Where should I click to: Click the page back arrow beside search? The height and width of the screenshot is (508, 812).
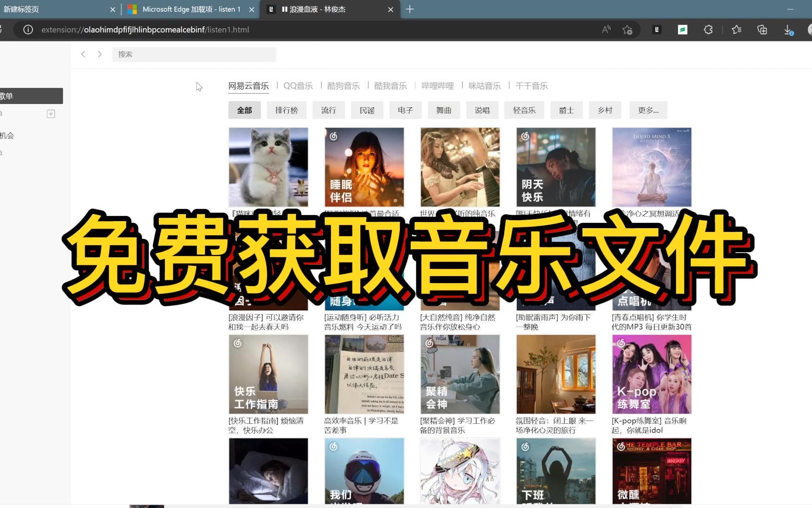coord(83,54)
